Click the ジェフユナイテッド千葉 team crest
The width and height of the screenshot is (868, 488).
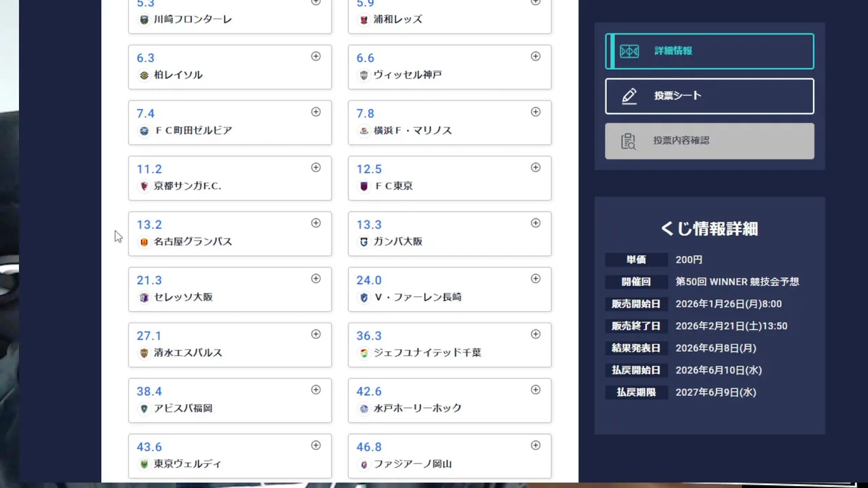(x=364, y=353)
